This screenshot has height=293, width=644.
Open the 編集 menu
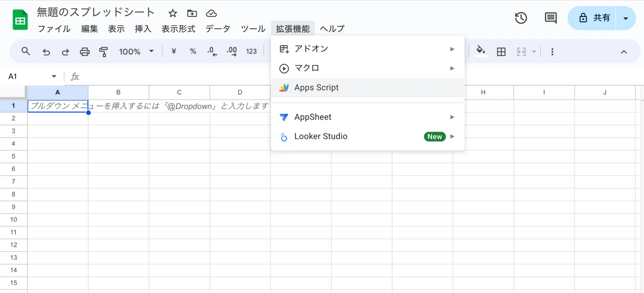[90, 29]
